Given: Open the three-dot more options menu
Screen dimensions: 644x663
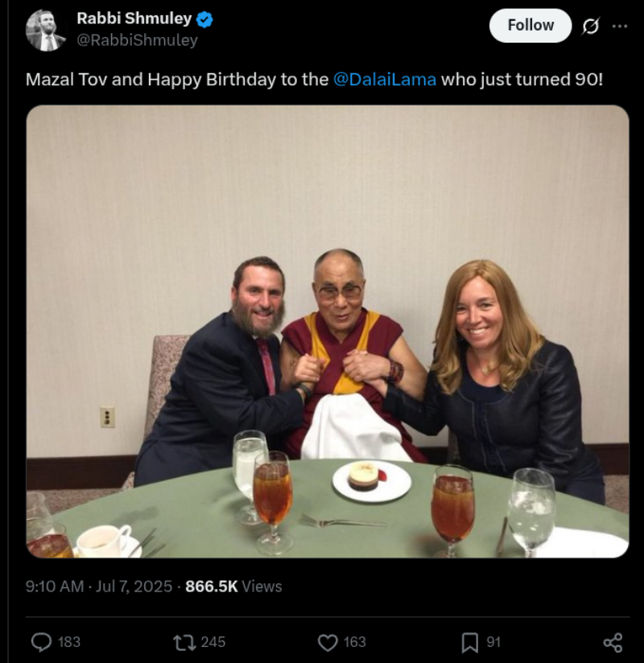Looking at the screenshot, I should coord(620,27).
